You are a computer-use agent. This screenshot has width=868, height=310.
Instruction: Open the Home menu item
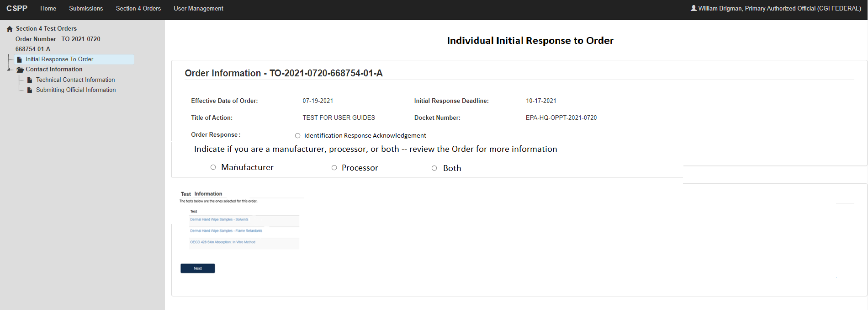point(48,8)
